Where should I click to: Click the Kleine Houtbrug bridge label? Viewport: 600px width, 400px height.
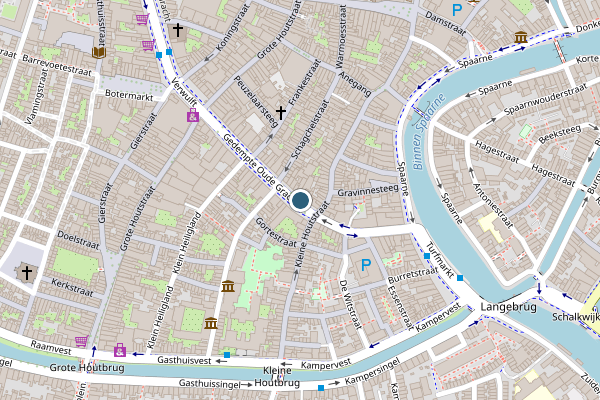pyautogui.click(x=277, y=377)
